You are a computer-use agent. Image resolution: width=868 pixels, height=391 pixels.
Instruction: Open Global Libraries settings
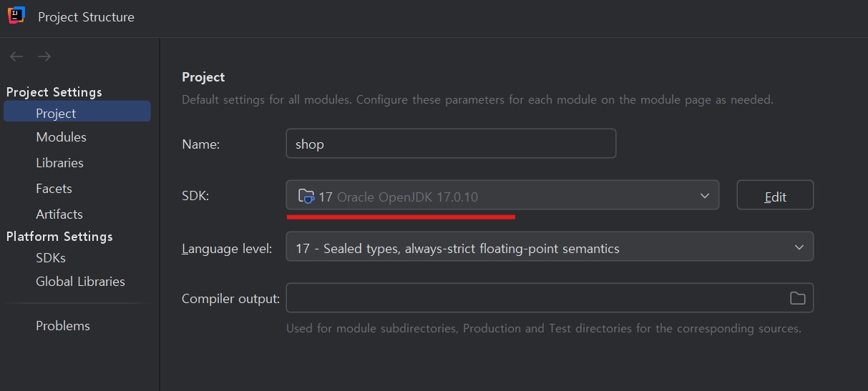click(80, 282)
